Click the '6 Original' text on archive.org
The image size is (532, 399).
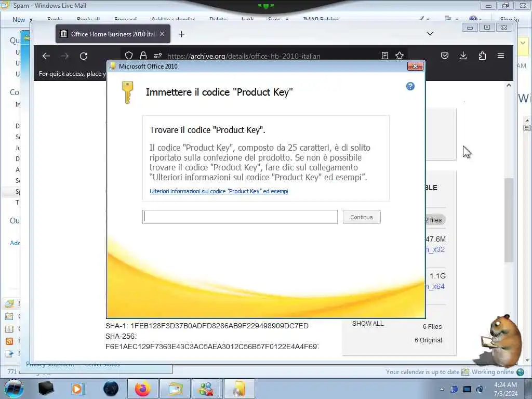(x=428, y=340)
